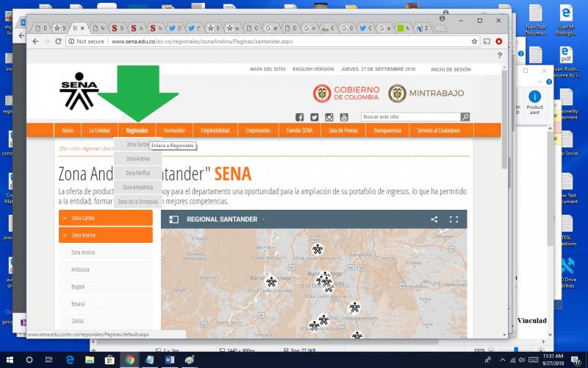The height and width of the screenshot is (368, 588).
Task: Select Zona Amazónica from dropdown
Action: [137, 187]
